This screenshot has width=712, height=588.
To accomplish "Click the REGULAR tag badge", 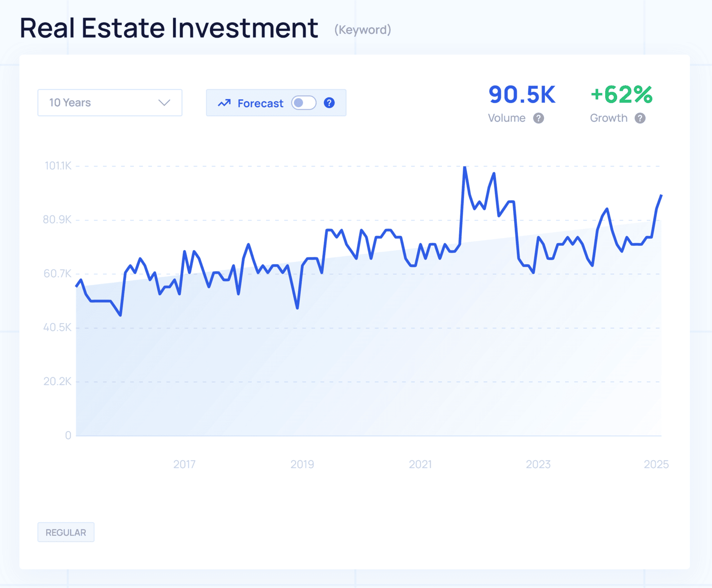I will tap(66, 532).
